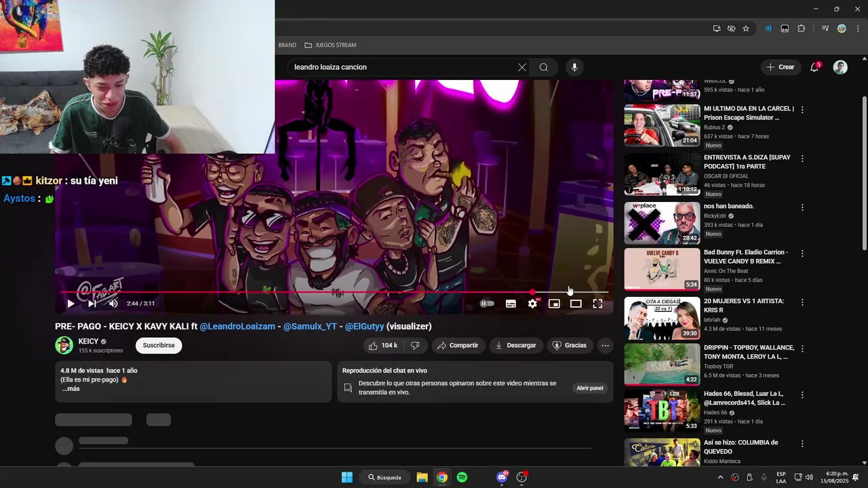The height and width of the screenshot is (488, 868).
Task: Bookmark this page with star icon
Action: click(x=746, y=28)
